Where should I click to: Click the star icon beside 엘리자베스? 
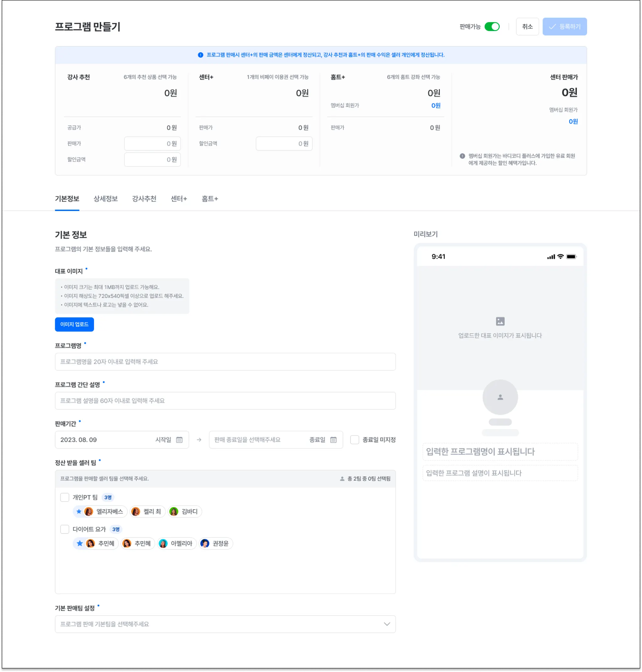click(79, 512)
